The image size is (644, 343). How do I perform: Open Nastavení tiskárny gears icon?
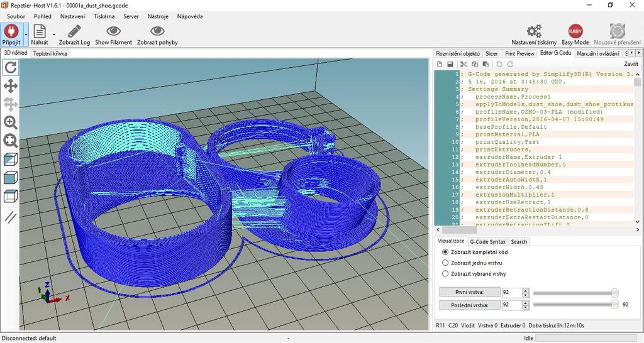point(534,31)
